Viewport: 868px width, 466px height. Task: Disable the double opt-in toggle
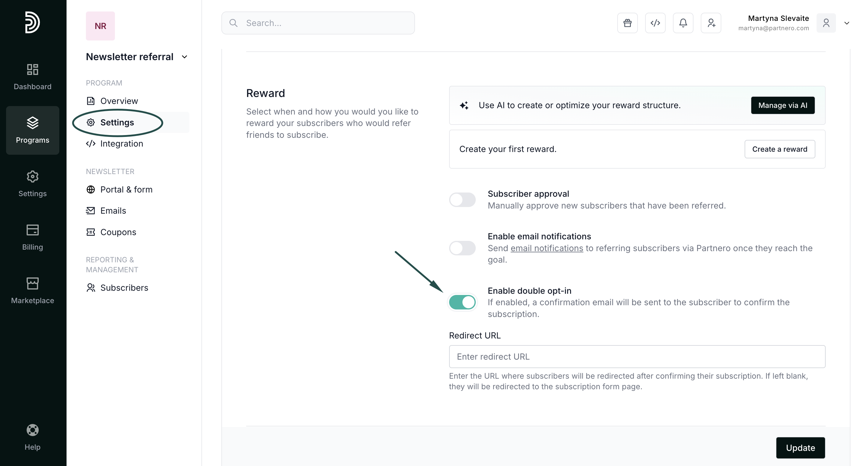[x=462, y=303]
